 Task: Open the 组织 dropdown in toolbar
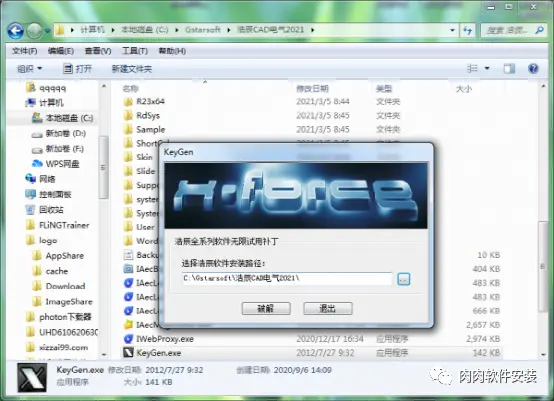29,69
